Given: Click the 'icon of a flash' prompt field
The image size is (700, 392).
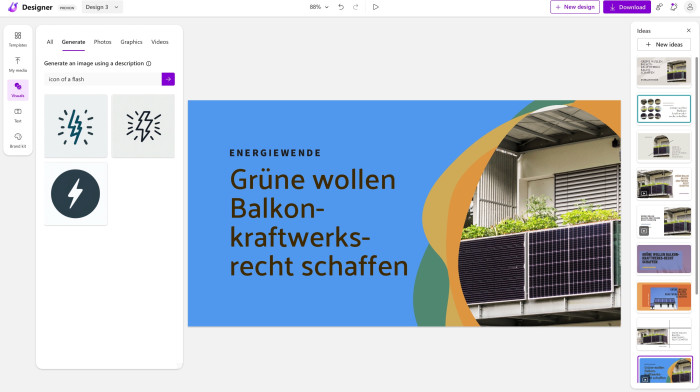Looking at the screenshot, I should click(103, 79).
